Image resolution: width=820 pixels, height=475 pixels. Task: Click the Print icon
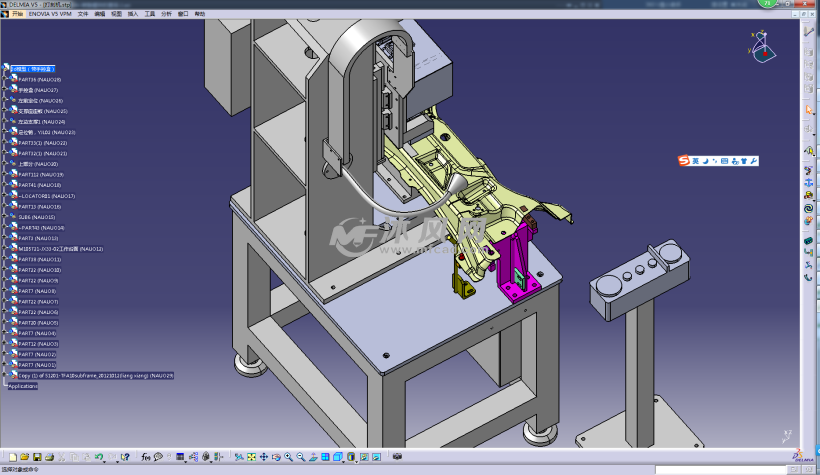[49, 457]
